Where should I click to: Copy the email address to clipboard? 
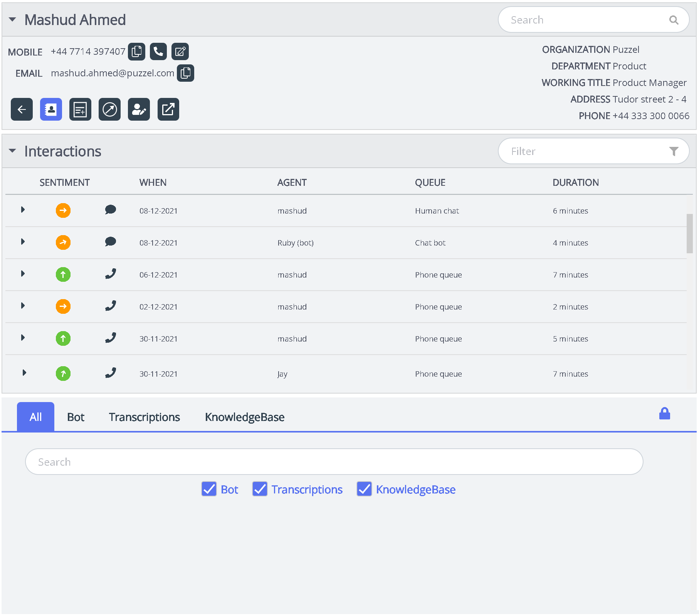[185, 73]
